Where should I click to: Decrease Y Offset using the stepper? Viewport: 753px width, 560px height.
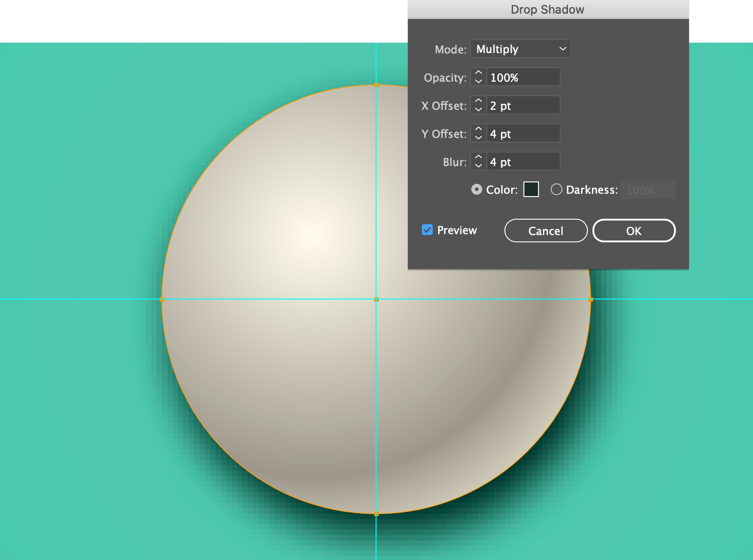(x=478, y=137)
